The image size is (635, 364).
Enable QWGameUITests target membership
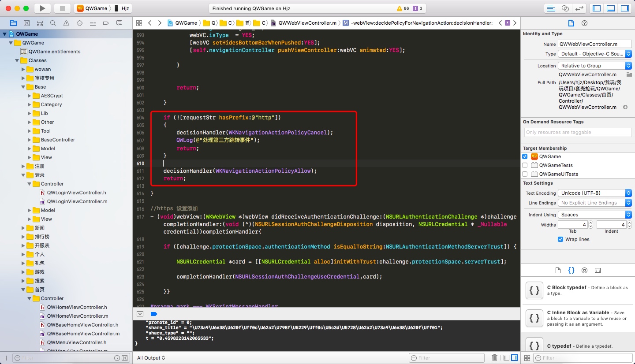click(x=525, y=174)
